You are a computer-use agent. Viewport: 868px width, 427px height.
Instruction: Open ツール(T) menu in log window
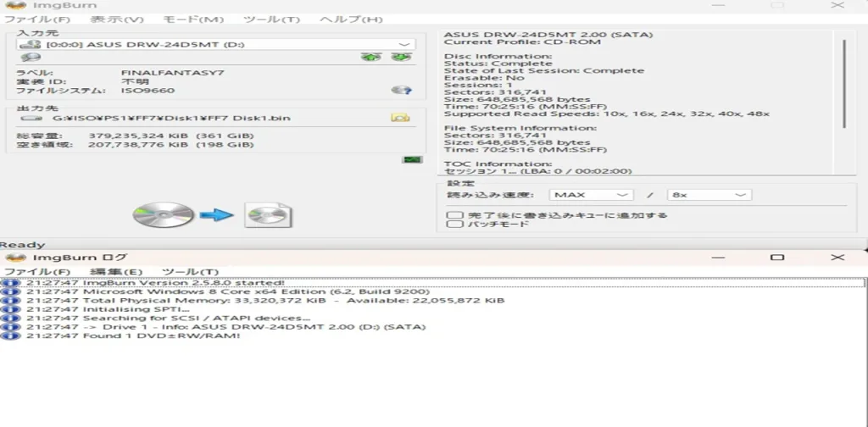[x=191, y=272]
